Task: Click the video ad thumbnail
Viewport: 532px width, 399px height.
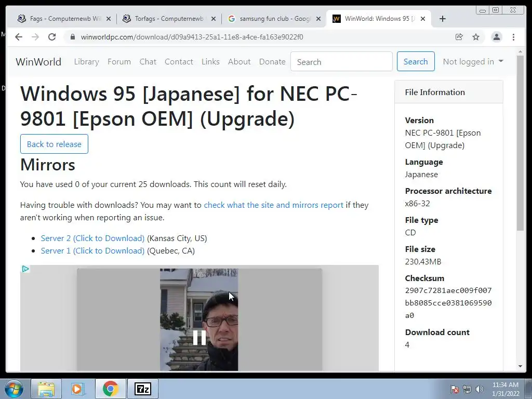Action: click(199, 320)
